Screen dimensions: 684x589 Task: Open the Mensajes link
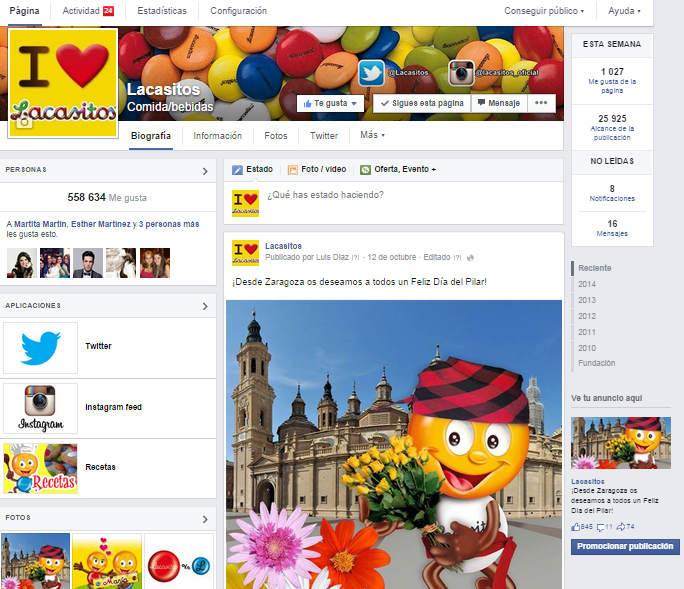tap(612, 234)
